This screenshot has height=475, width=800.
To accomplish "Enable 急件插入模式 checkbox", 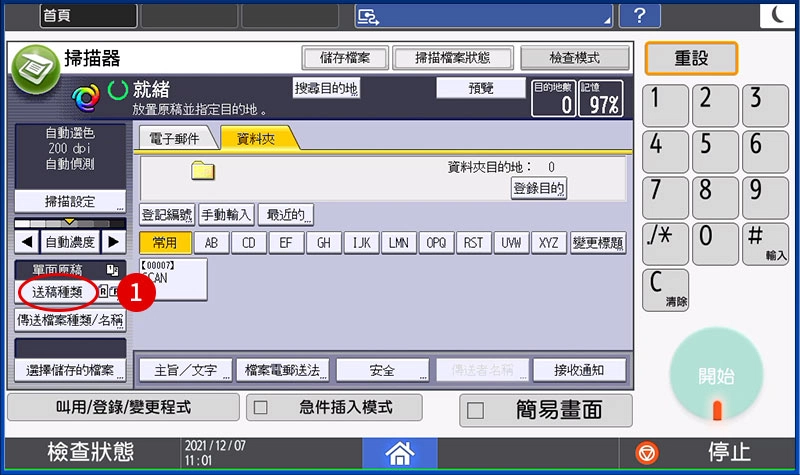I will coord(261,408).
